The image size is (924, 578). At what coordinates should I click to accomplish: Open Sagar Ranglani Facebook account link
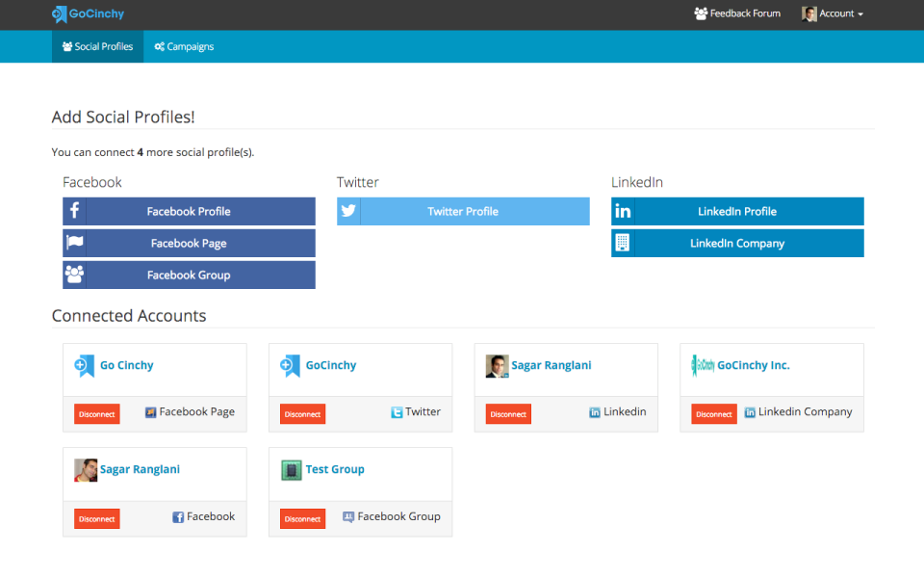tap(141, 469)
